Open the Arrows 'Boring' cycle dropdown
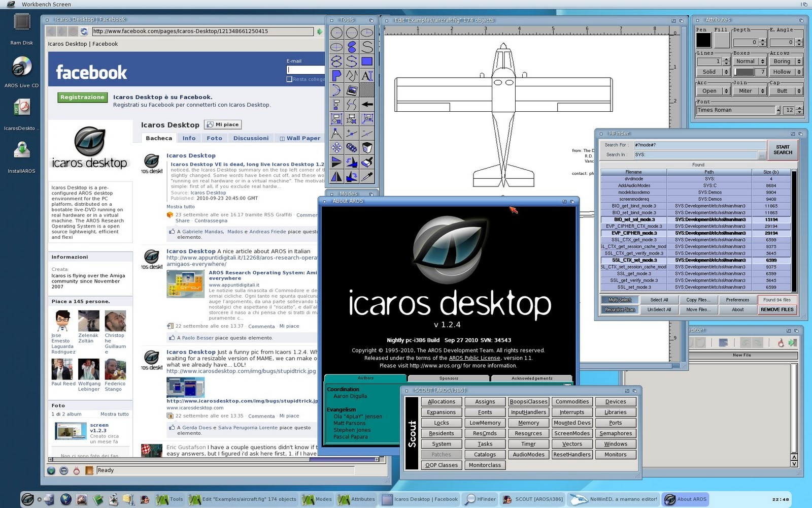 [786, 61]
